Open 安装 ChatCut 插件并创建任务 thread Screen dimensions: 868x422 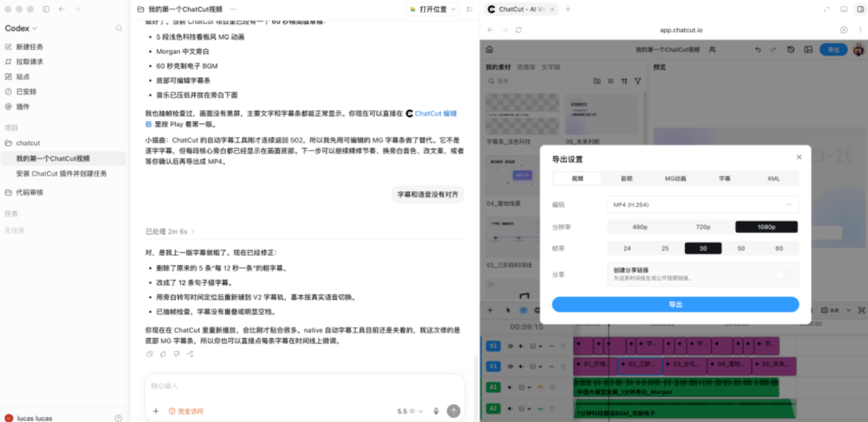[62, 174]
